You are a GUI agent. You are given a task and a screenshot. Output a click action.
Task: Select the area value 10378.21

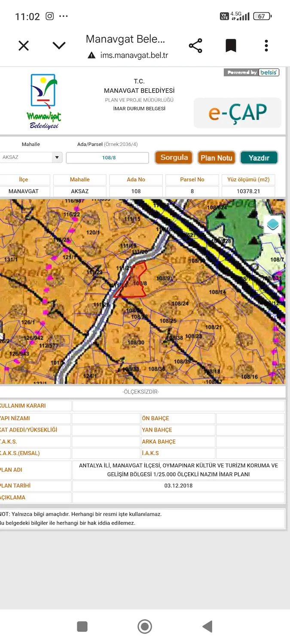(x=248, y=191)
